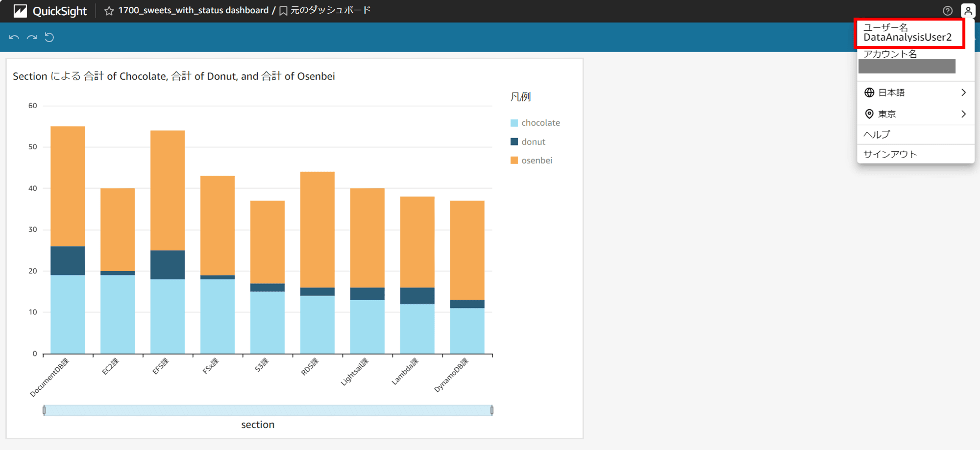Click the chocolate legend label
The image size is (980, 450).
tap(540, 123)
